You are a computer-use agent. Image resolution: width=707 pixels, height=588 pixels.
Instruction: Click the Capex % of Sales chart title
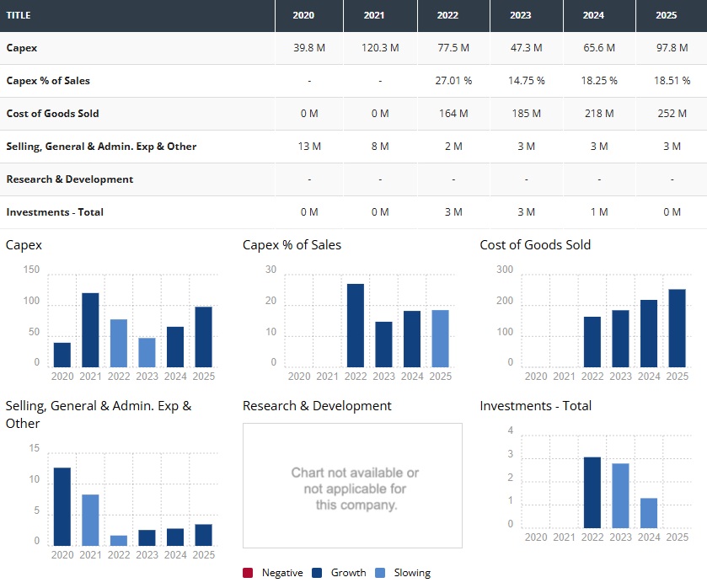[292, 245]
